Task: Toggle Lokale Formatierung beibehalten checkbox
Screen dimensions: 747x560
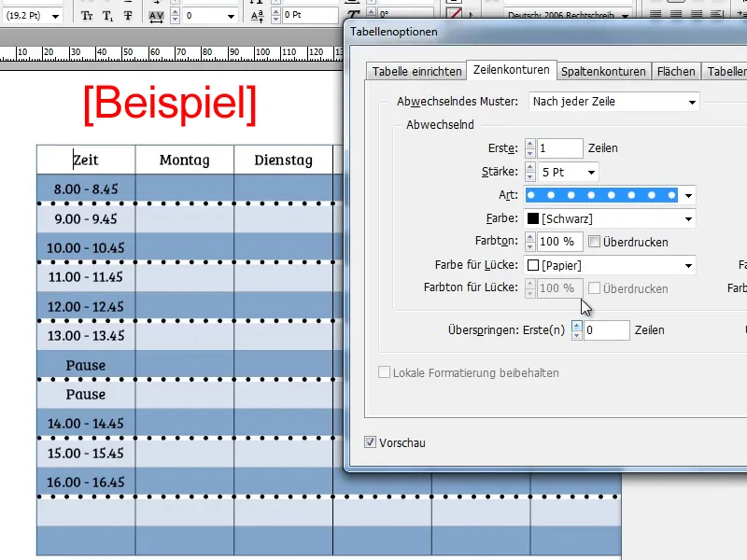Action: click(384, 371)
